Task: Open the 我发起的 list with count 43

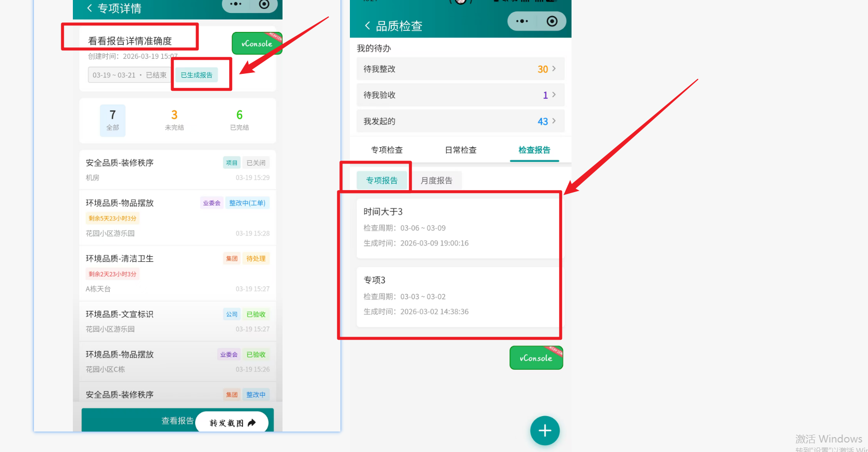Action: point(460,121)
